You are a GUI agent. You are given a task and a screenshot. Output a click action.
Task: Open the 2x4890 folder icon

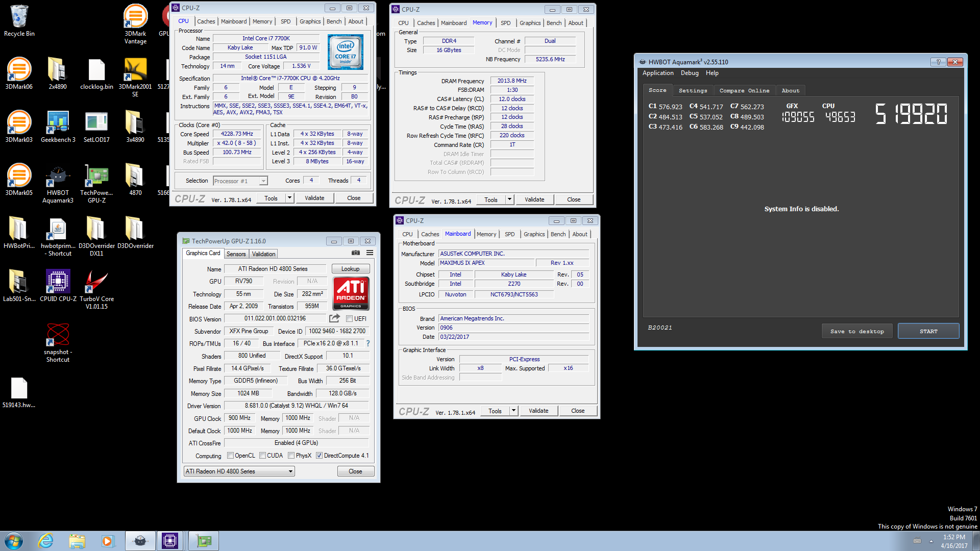(x=58, y=73)
